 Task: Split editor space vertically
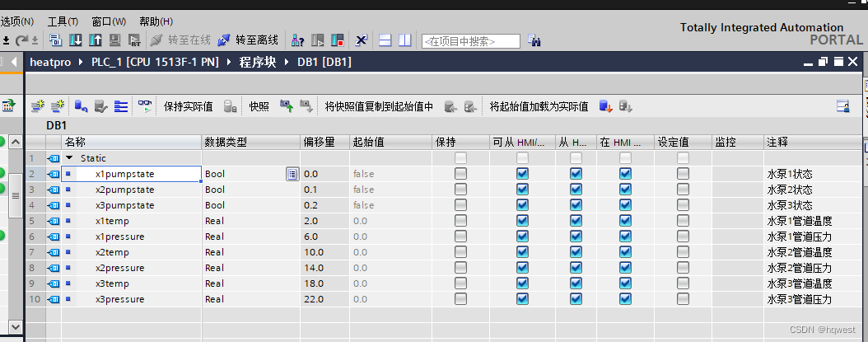[405, 40]
